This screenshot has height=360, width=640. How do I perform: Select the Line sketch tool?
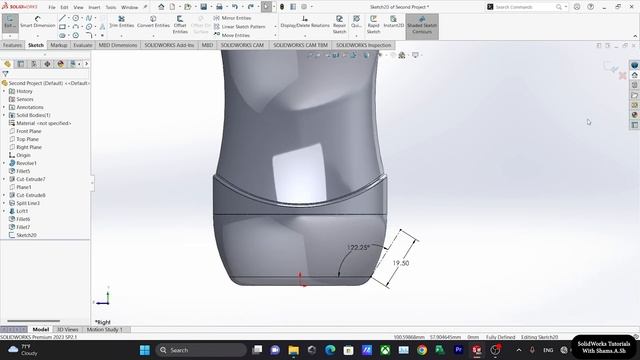(62, 18)
